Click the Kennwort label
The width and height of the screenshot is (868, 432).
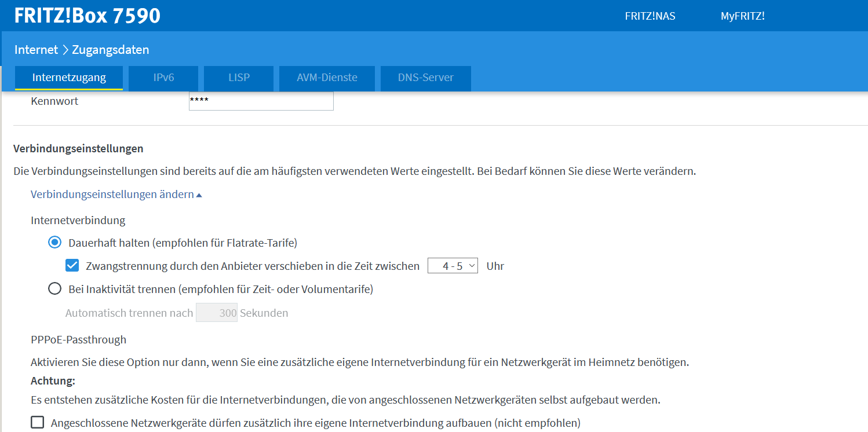(x=54, y=101)
